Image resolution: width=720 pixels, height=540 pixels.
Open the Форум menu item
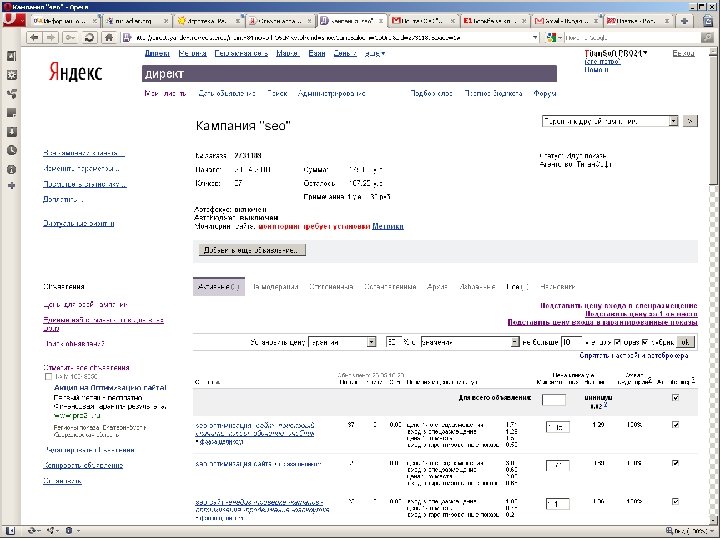(545, 93)
